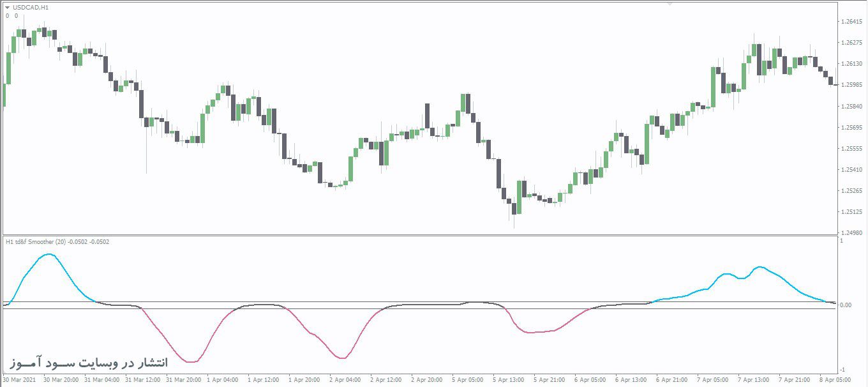Click the Persian watermark text at bottom left

[89, 362]
